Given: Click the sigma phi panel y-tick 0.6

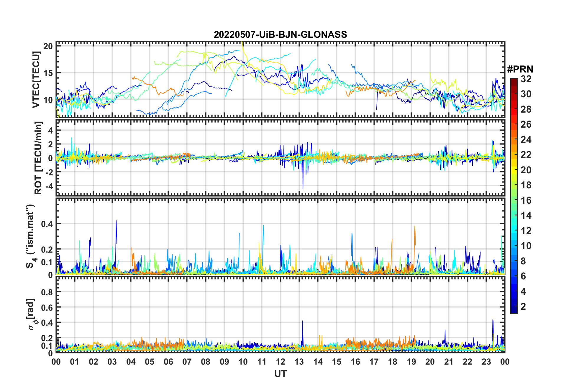Looking at the screenshot, I should 47,307.
